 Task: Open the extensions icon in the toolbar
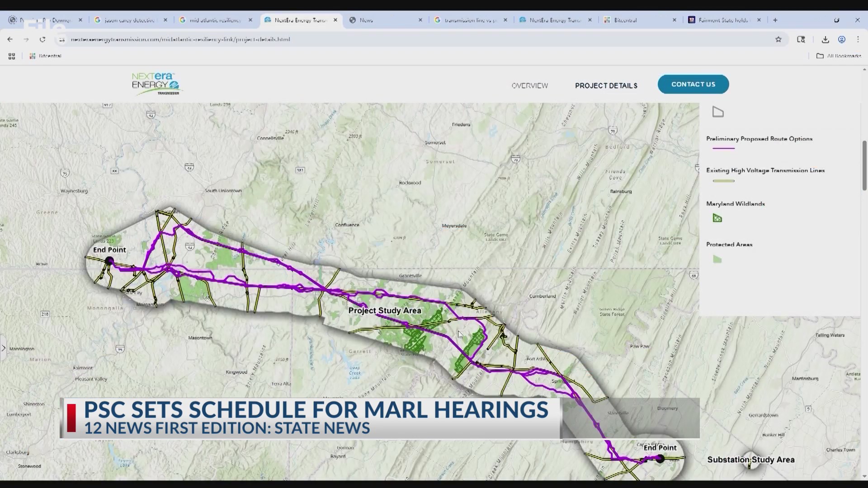pos(801,39)
